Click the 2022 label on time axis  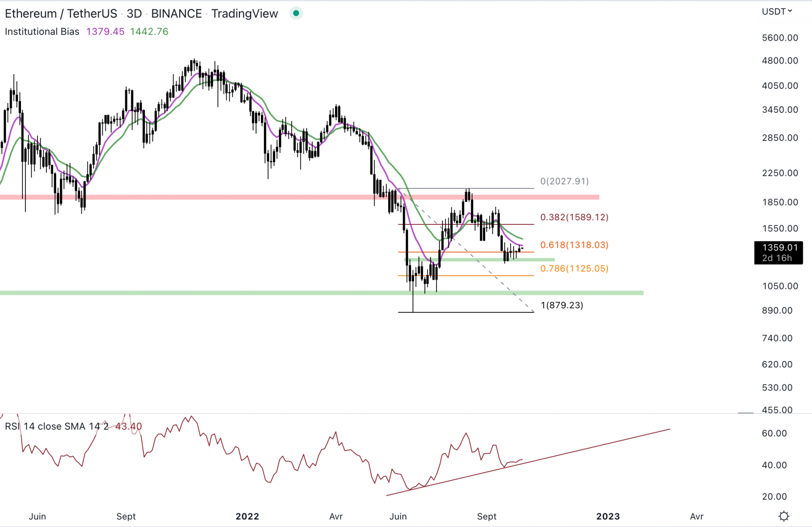tap(247, 516)
